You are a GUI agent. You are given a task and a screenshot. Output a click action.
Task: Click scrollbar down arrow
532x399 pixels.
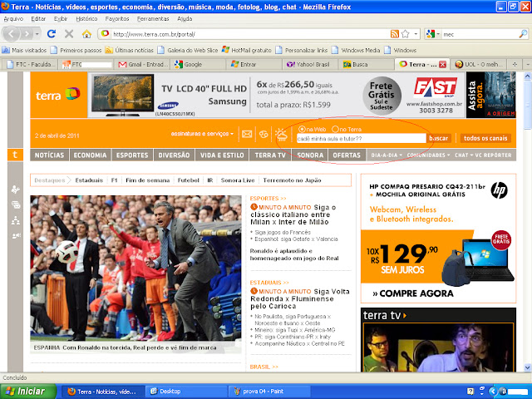point(528,367)
